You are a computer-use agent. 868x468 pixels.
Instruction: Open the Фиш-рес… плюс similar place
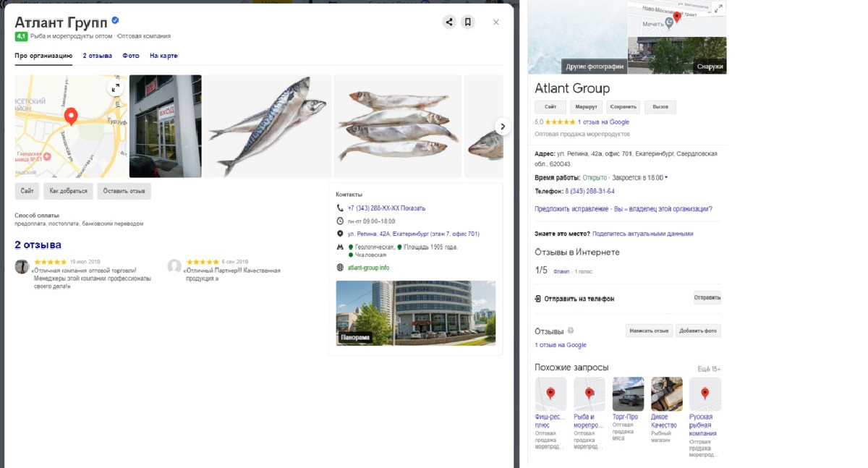(550, 413)
